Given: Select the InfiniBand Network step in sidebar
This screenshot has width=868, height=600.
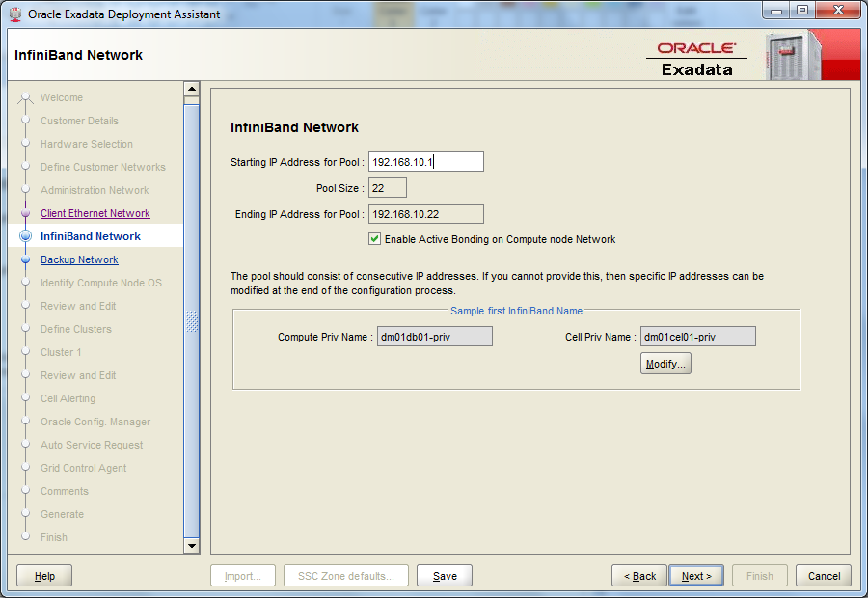Looking at the screenshot, I should pyautogui.click(x=91, y=236).
